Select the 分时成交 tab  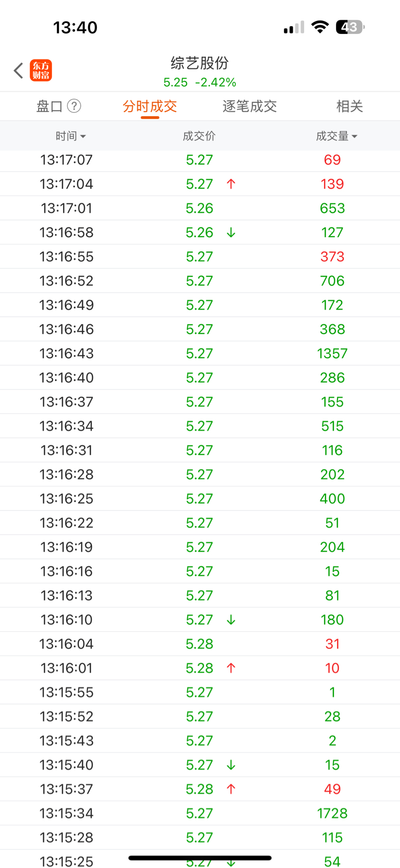click(150, 106)
